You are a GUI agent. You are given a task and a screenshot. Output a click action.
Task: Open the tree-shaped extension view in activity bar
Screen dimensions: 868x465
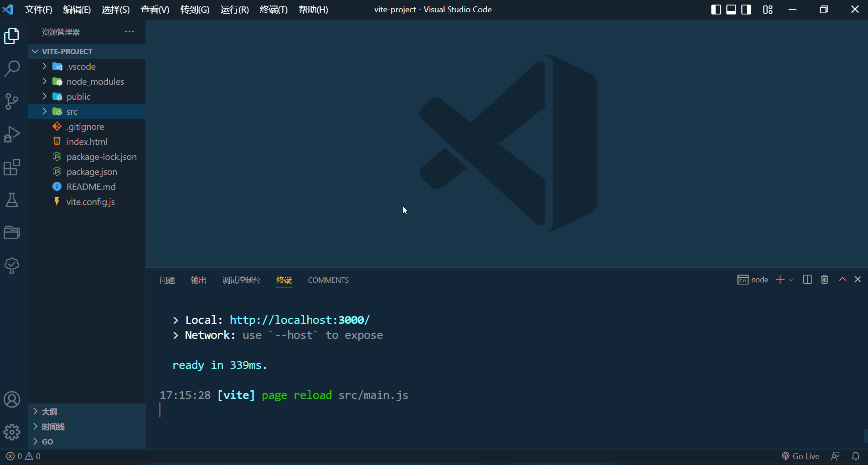tap(12, 266)
